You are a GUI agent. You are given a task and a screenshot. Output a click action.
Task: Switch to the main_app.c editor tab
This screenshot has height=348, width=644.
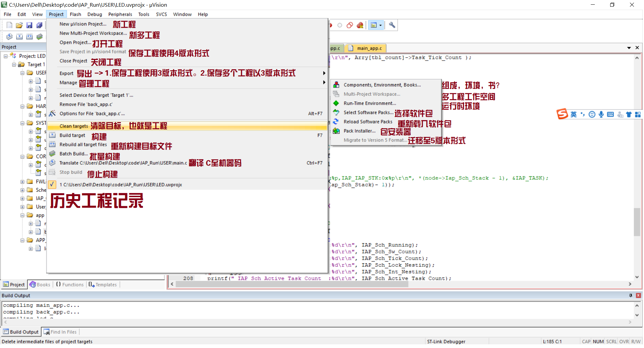(366, 48)
